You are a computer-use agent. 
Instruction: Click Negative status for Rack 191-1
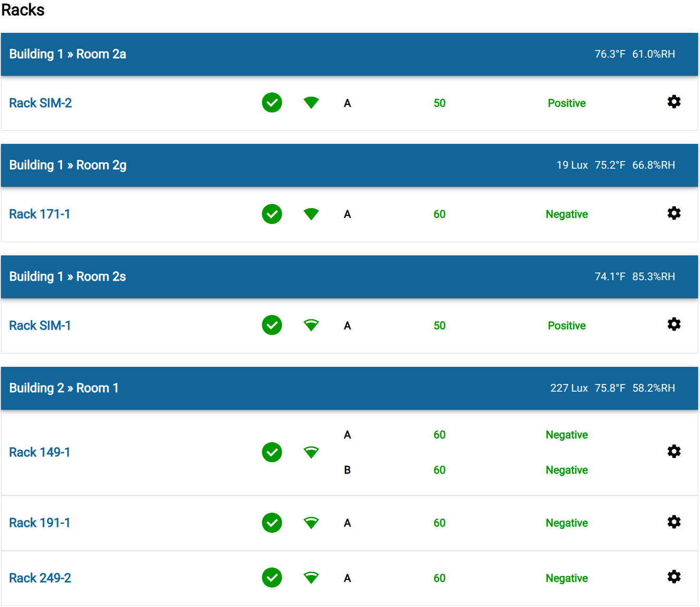point(567,523)
